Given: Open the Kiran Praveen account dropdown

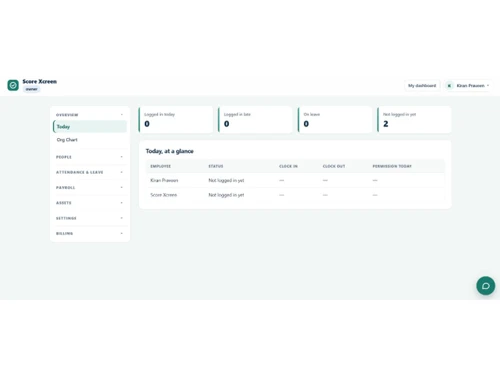Looking at the screenshot, I should pos(467,86).
